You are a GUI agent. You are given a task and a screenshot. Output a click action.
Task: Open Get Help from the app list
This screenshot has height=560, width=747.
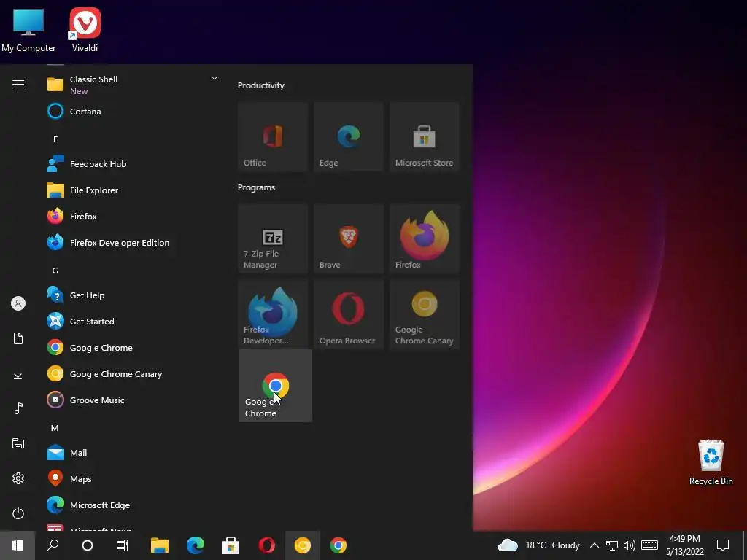[x=133, y=295]
